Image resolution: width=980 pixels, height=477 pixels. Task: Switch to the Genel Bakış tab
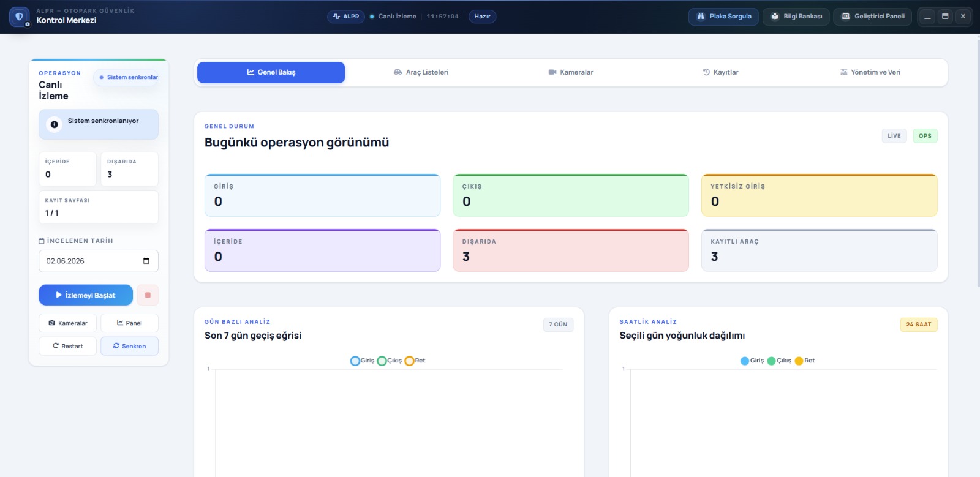pyautogui.click(x=271, y=72)
